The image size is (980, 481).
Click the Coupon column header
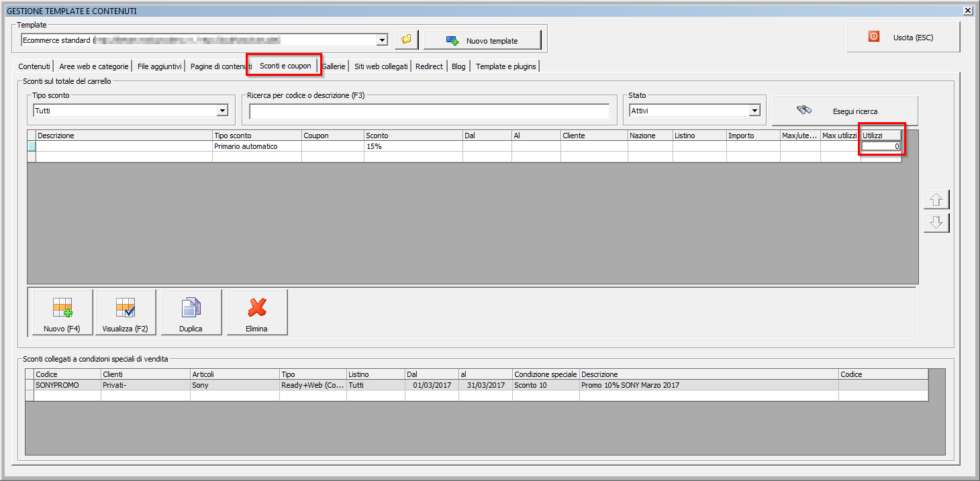pos(333,136)
